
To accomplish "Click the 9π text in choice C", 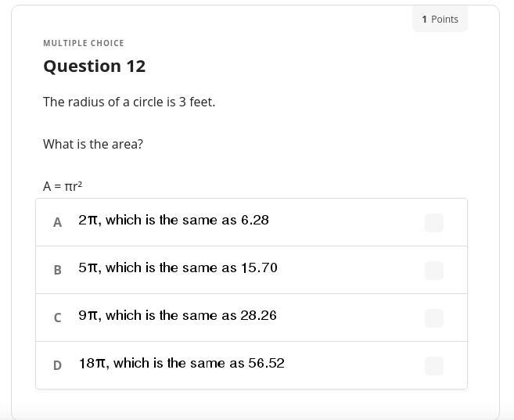I will pyautogui.click(x=88, y=316).
